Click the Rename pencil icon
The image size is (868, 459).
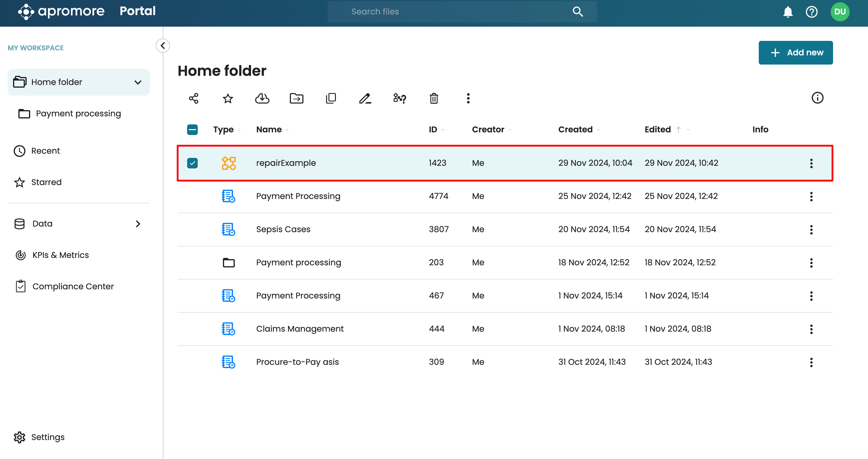click(365, 98)
